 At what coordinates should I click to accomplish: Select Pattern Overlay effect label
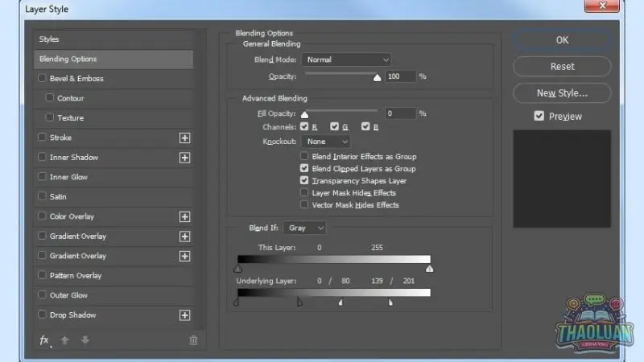76,275
